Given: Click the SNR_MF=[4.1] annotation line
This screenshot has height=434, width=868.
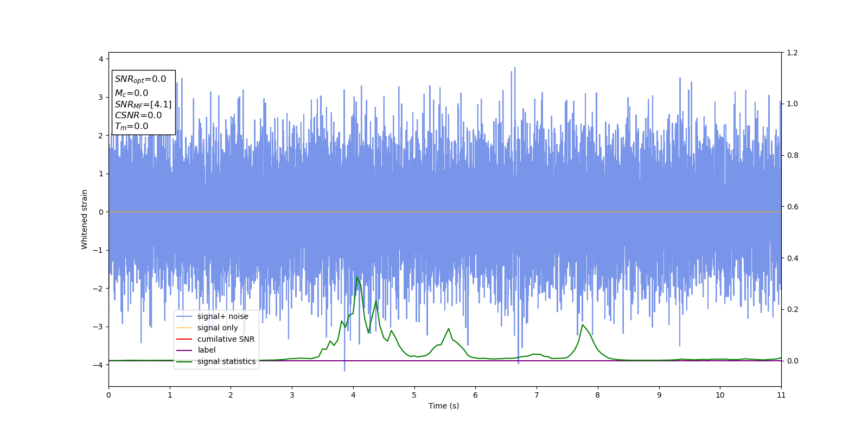Looking at the screenshot, I should point(143,104).
